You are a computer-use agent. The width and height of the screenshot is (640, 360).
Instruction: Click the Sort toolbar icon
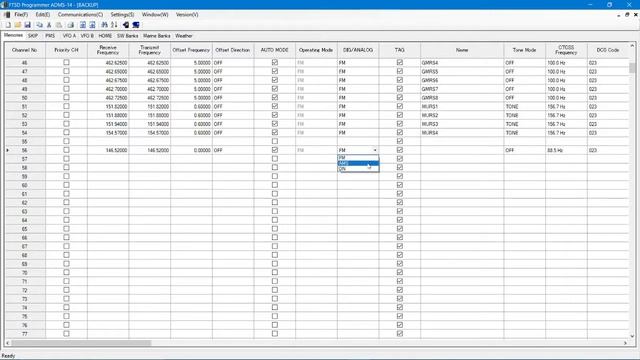point(114,25)
